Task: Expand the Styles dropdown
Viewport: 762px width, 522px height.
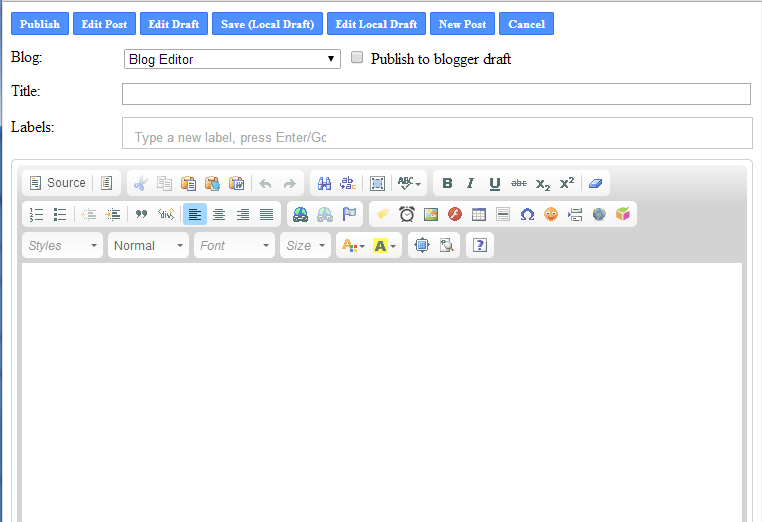Action: (x=62, y=245)
